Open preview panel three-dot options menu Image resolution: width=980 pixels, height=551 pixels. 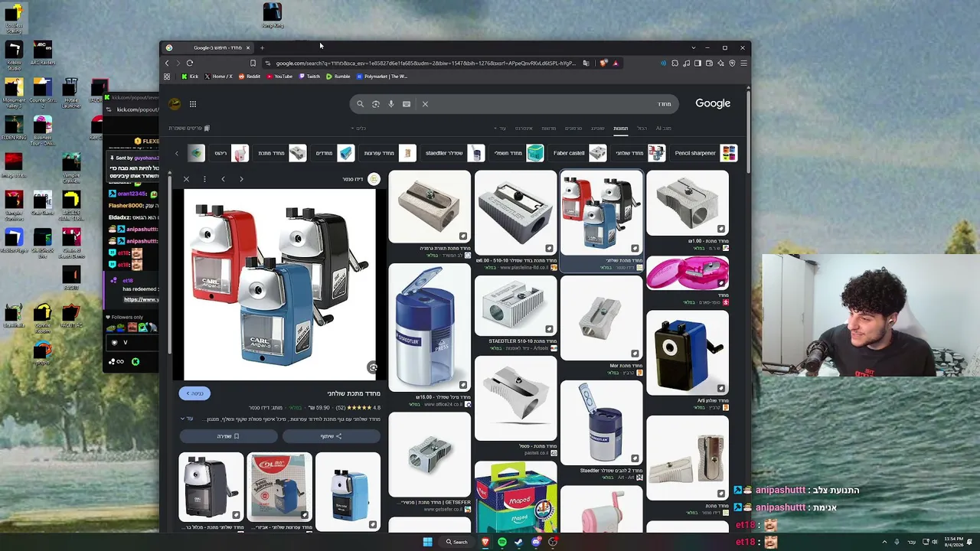(x=204, y=179)
